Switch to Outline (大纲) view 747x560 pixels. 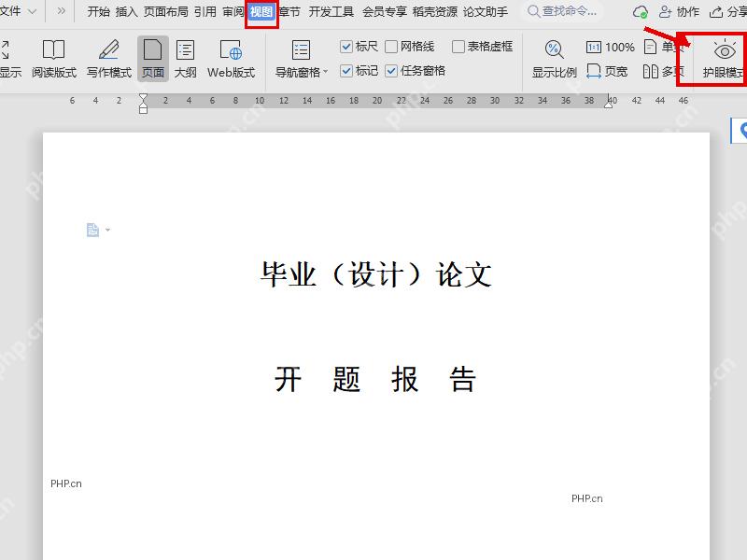(x=185, y=59)
